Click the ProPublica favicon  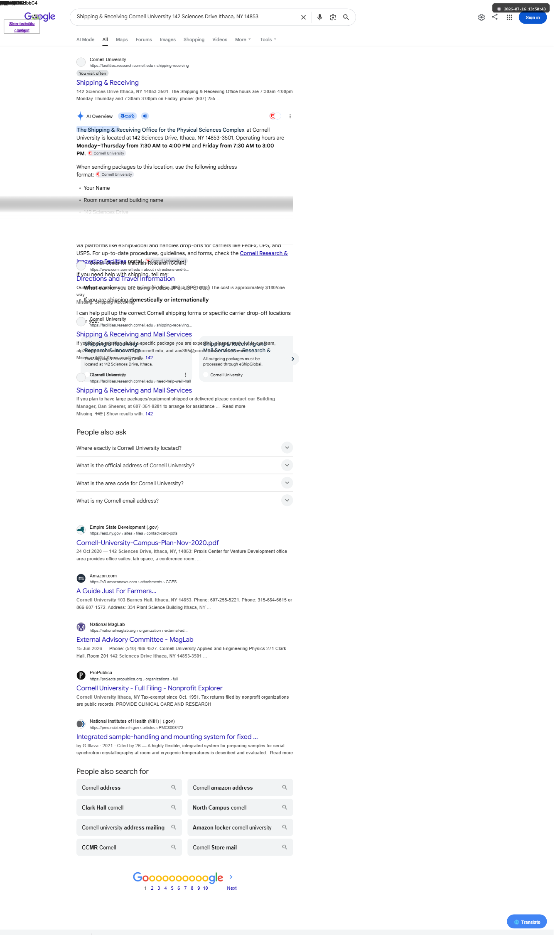coord(81,675)
